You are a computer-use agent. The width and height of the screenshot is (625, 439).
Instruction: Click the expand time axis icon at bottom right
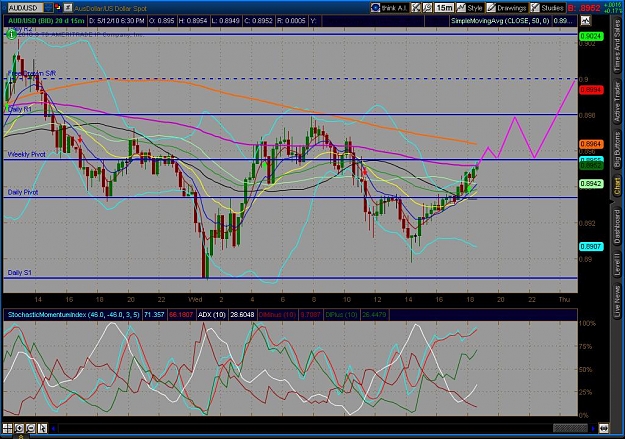pyautogui.click(x=603, y=429)
